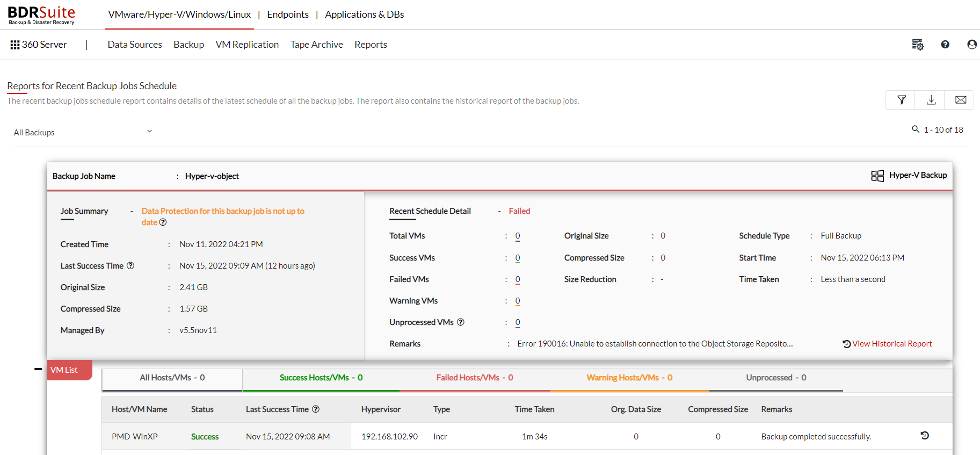
Task: Click the Nov 15, 2022 06:13 PM start time
Action: point(862,258)
